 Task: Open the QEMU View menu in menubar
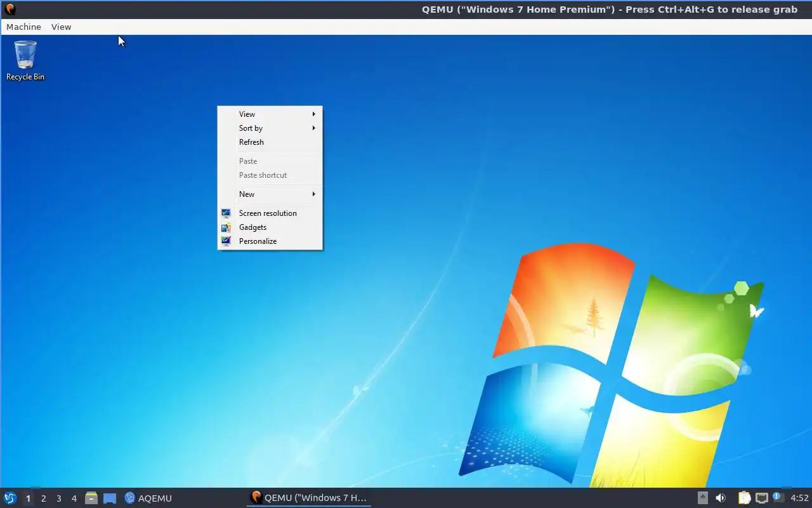click(62, 27)
